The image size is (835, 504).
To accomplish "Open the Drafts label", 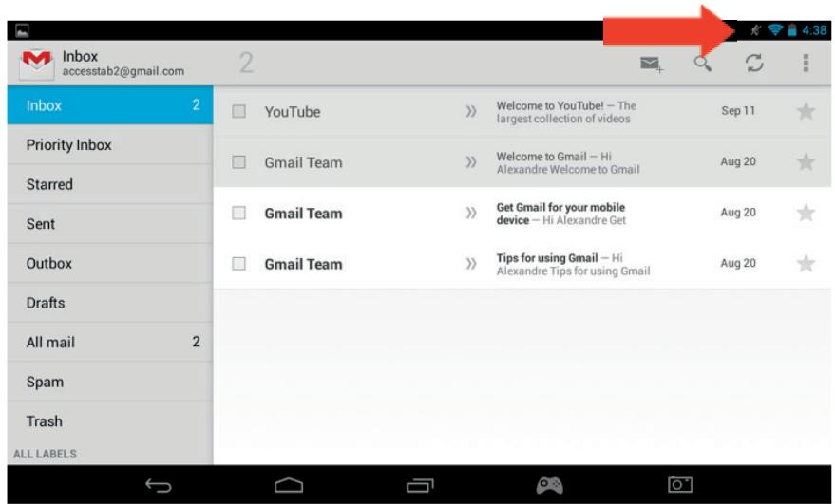I will 110,302.
